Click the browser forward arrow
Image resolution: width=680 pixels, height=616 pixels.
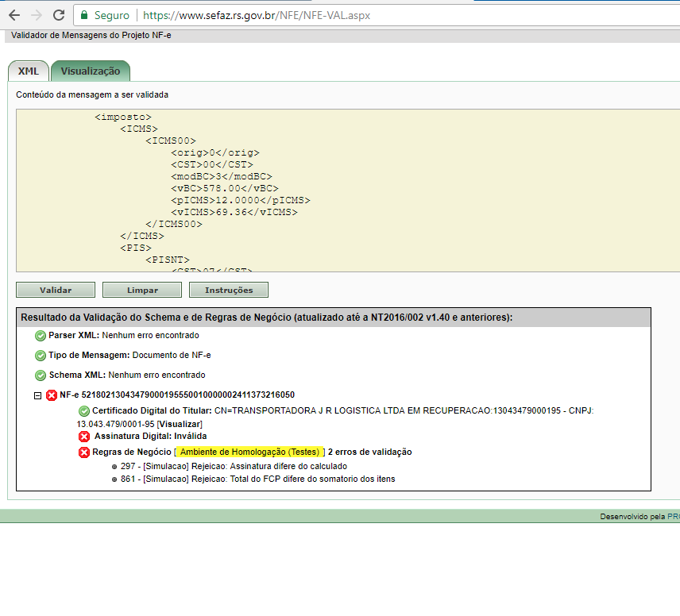[37, 15]
